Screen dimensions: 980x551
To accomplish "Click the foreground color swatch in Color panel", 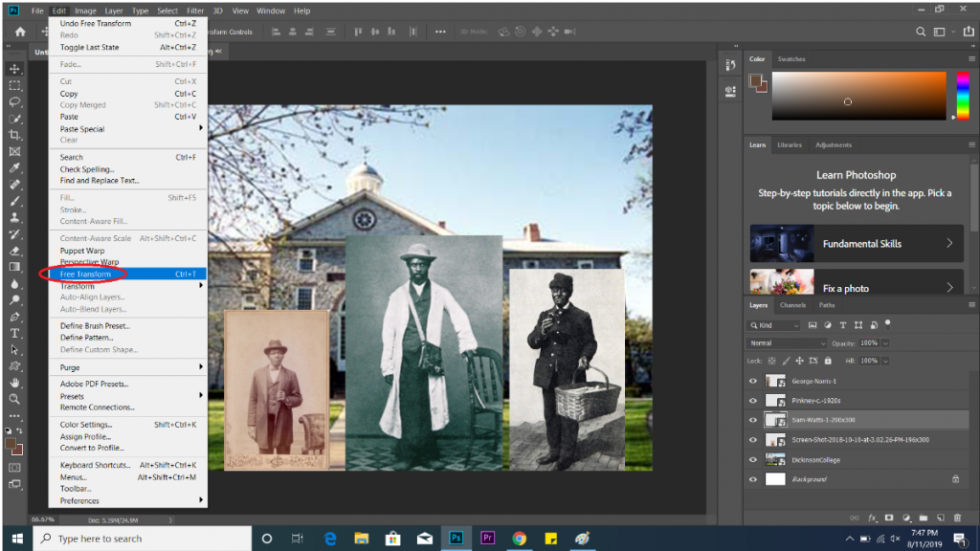I will click(756, 80).
